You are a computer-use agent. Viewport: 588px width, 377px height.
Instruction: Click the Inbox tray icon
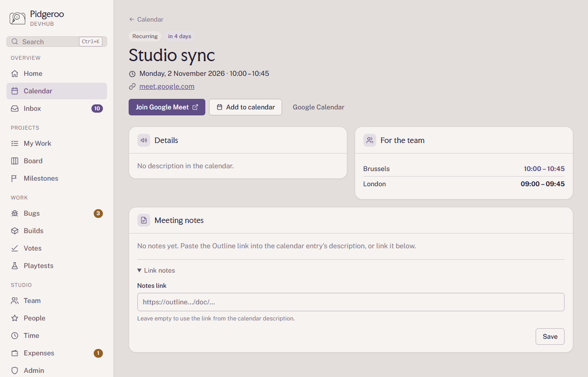tap(15, 109)
